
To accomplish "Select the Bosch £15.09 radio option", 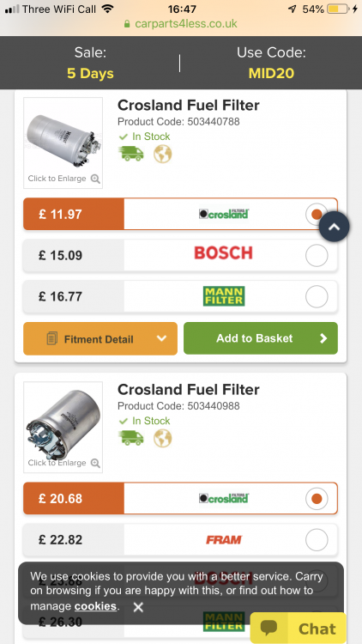I will point(317,255).
